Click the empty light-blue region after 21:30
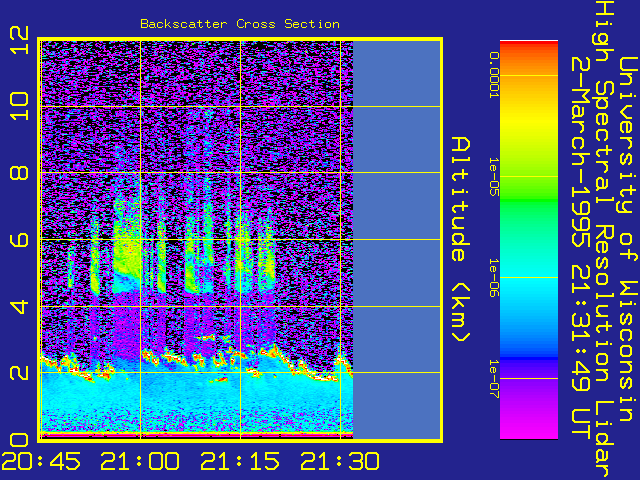The width and height of the screenshot is (640, 480). click(397, 240)
